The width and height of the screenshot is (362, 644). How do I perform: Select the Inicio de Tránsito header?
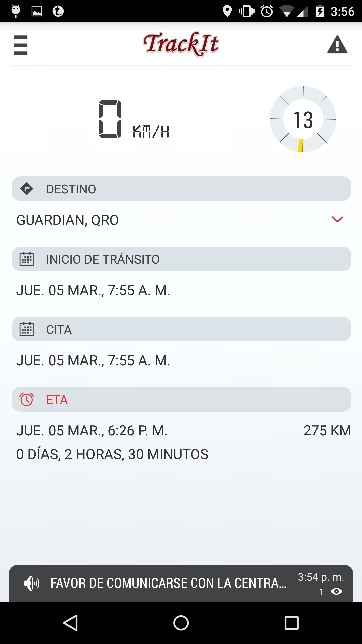tap(181, 259)
